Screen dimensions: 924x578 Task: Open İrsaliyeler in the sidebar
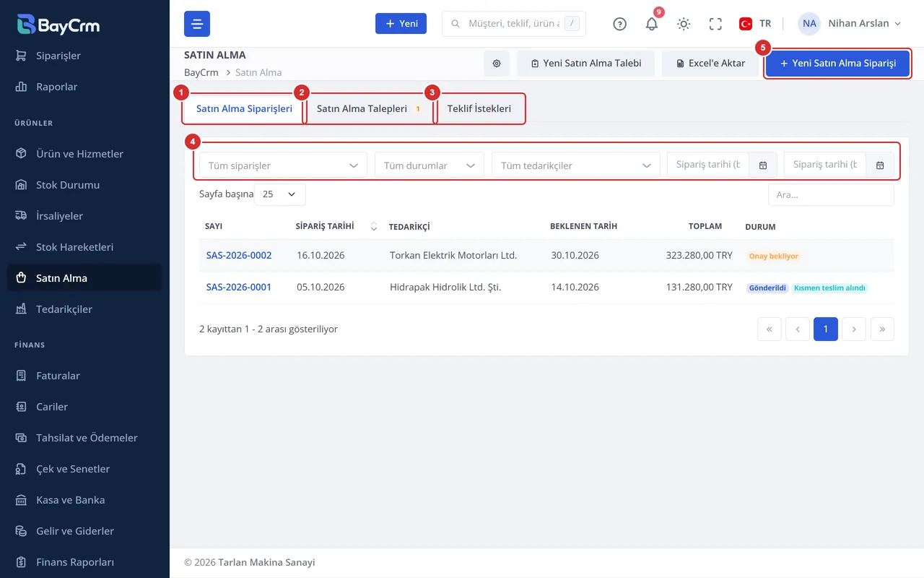(x=84, y=216)
